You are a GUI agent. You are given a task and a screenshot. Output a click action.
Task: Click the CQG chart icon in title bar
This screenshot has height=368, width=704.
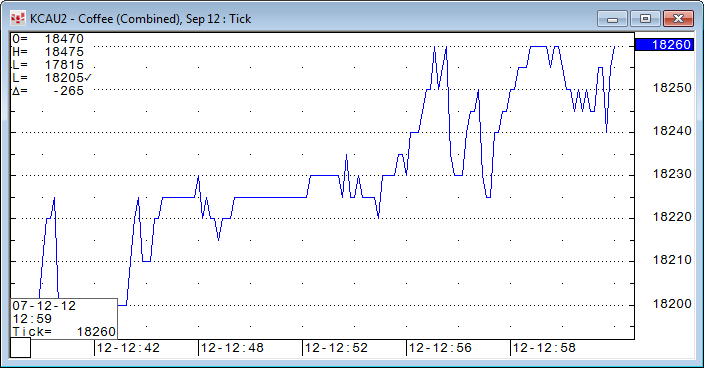(18, 18)
